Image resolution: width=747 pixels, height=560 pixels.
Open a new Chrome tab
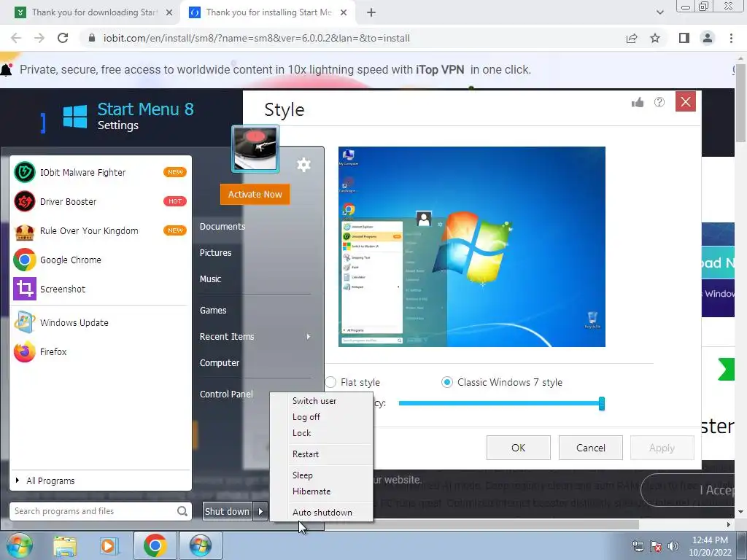[371, 12]
